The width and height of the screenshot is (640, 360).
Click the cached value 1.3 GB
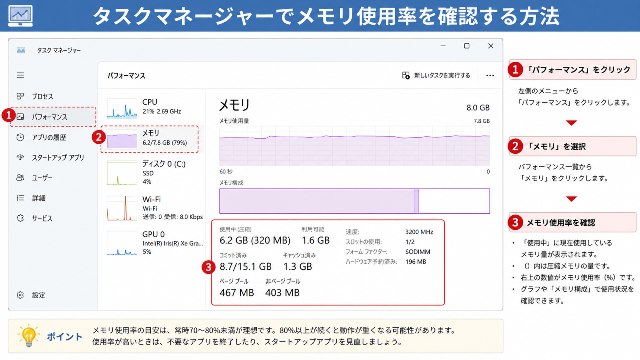point(298,267)
